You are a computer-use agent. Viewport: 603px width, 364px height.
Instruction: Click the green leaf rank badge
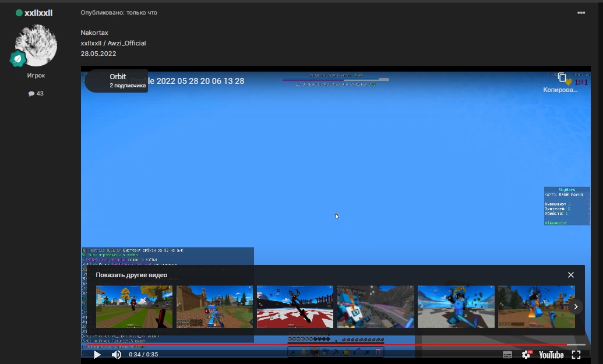tap(19, 59)
